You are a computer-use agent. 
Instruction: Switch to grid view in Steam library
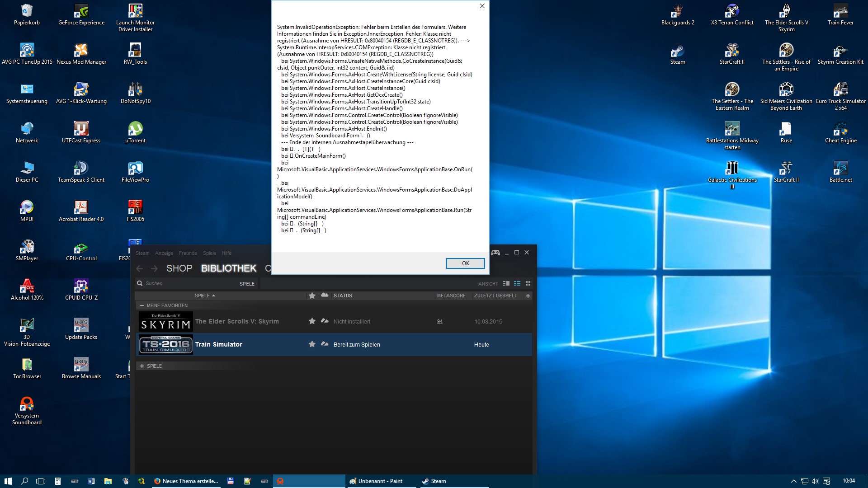(528, 283)
